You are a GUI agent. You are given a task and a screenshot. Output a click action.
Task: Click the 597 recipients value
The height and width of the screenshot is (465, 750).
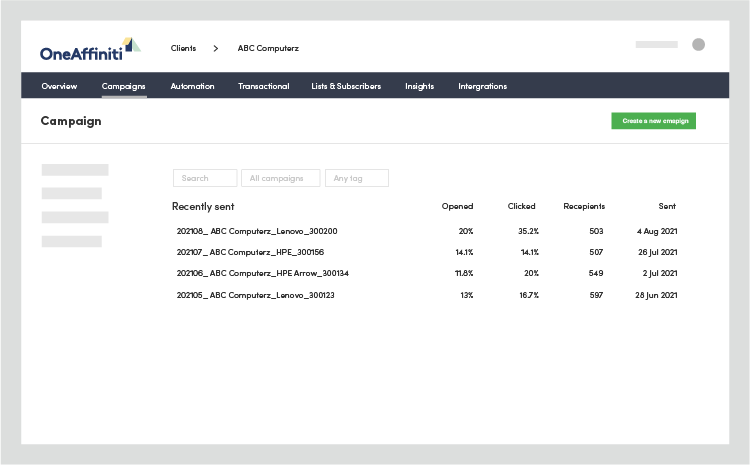[x=596, y=295]
